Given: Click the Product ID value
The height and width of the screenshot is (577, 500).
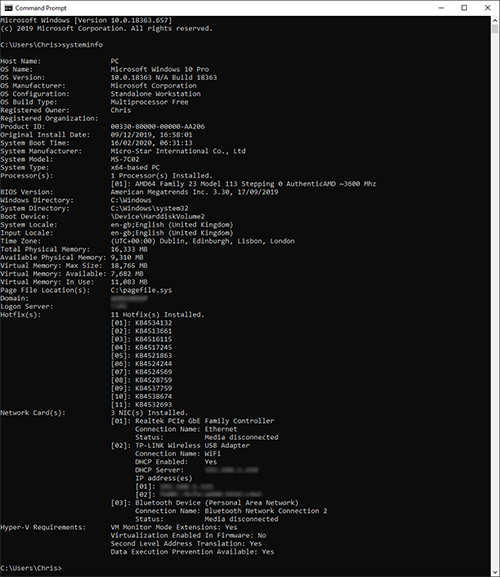Looking at the screenshot, I should click(158, 127).
